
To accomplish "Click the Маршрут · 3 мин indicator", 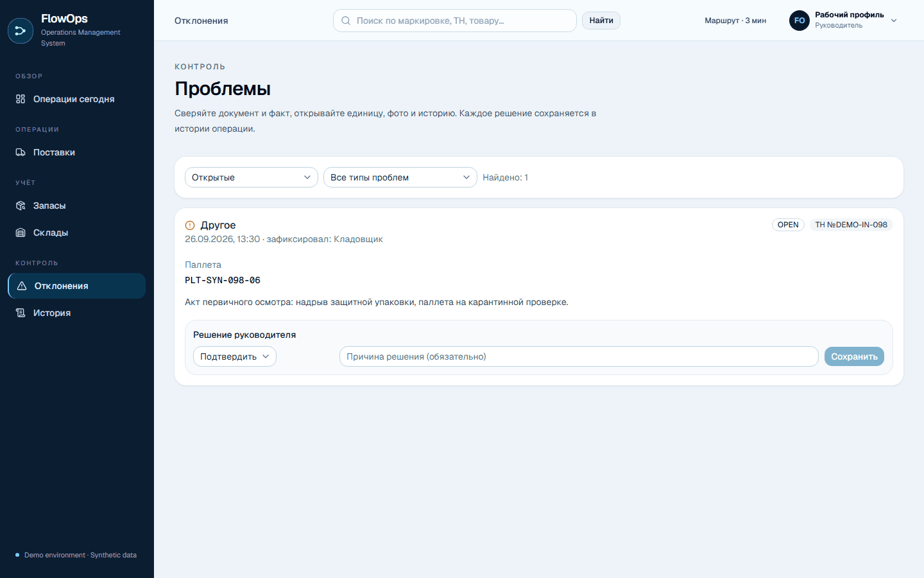I will (x=735, y=21).
